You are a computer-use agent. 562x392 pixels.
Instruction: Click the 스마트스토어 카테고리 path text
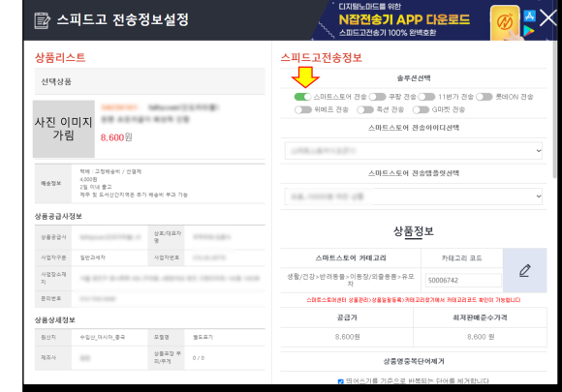[x=351, y=280]
